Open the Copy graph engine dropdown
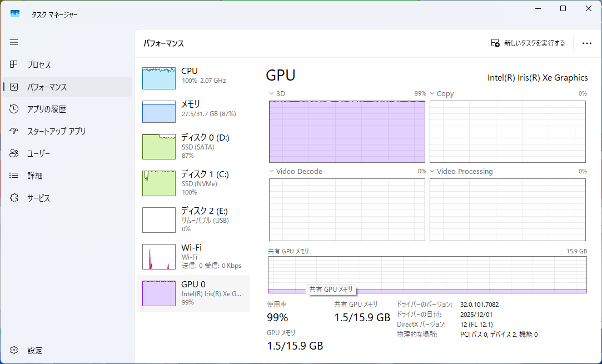602x364 pixels. [x=432, y=94]
